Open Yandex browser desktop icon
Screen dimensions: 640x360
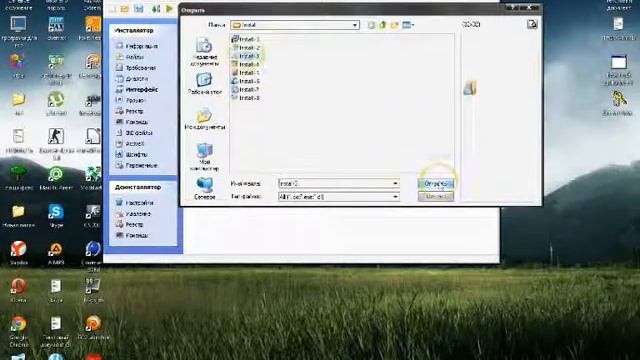(18, 253)
